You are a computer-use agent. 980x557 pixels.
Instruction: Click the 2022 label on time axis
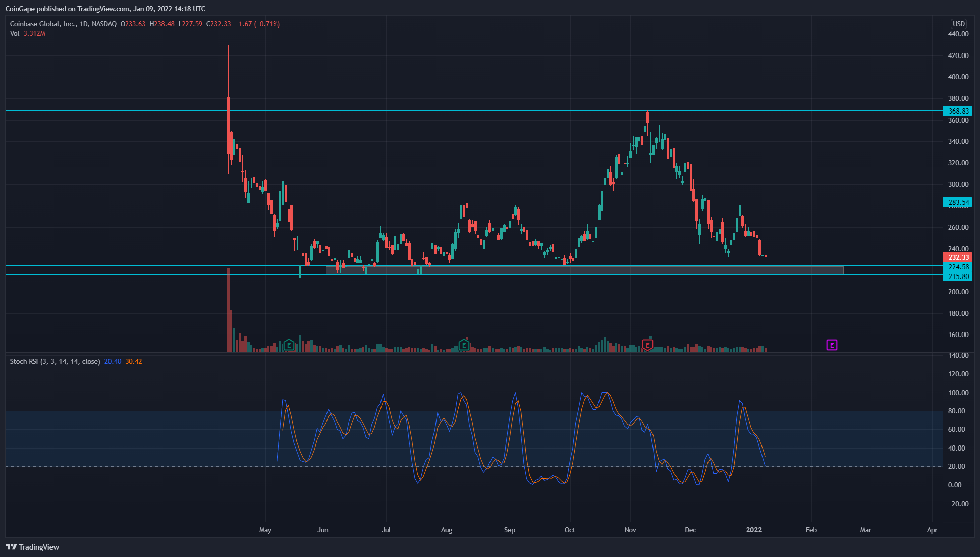click(754, 530)
